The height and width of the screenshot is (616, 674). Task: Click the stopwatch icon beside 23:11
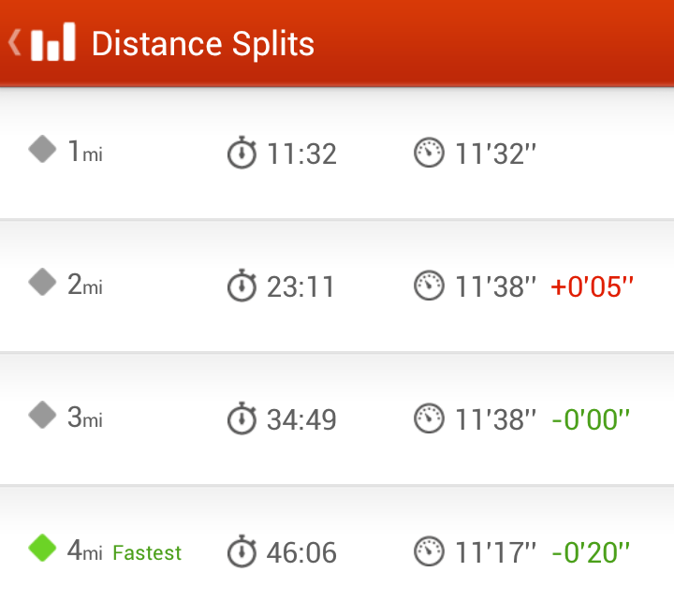[x=242, y=285]
